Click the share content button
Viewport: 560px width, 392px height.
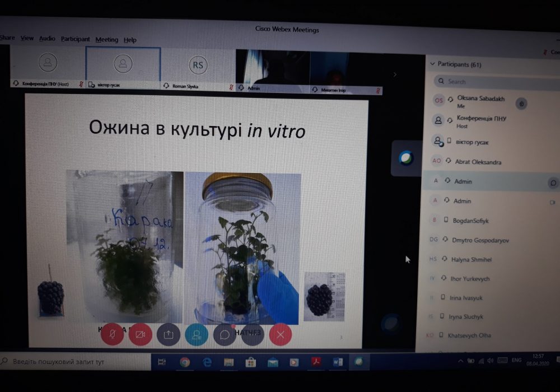168,334
